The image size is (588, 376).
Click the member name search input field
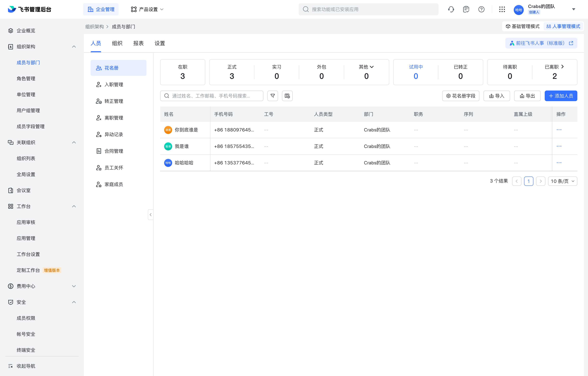coord(211,96)
